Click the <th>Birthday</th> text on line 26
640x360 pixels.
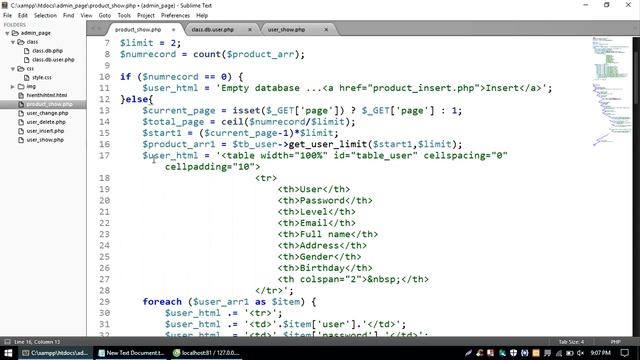coord(325,268)
